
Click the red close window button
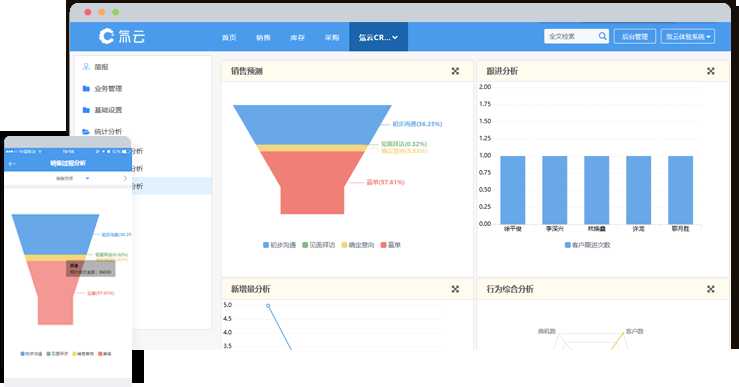88,12
